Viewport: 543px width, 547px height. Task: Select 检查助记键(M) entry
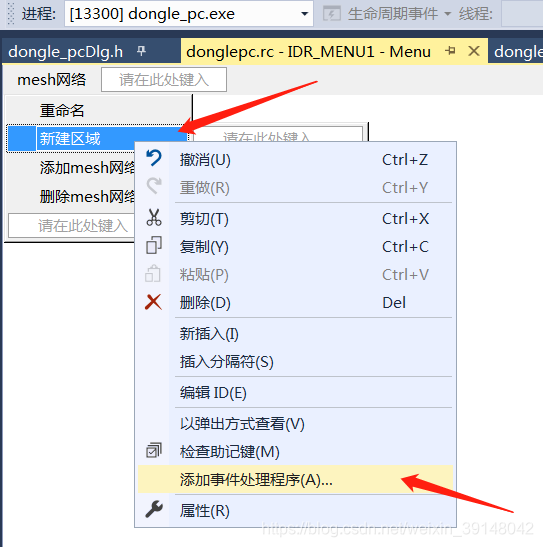[x=295, y=452]
